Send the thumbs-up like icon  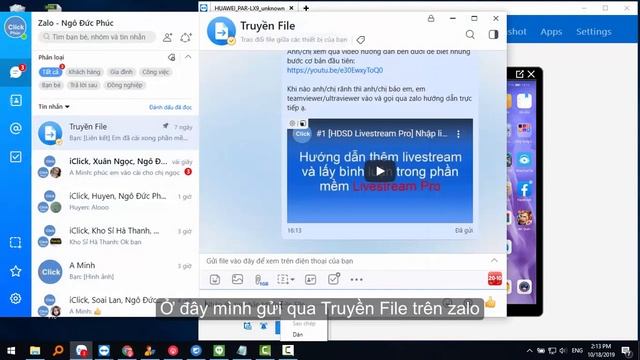point(490,302)
